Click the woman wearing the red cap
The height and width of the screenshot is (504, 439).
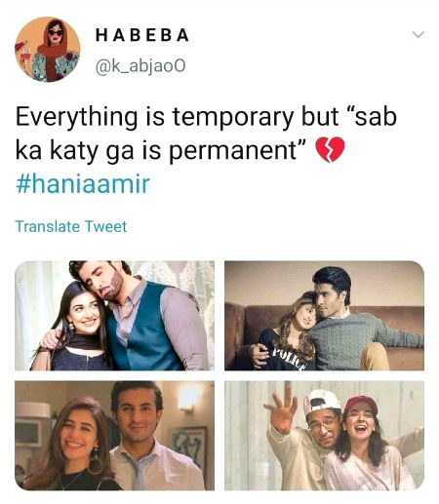(x=366, y=446)
